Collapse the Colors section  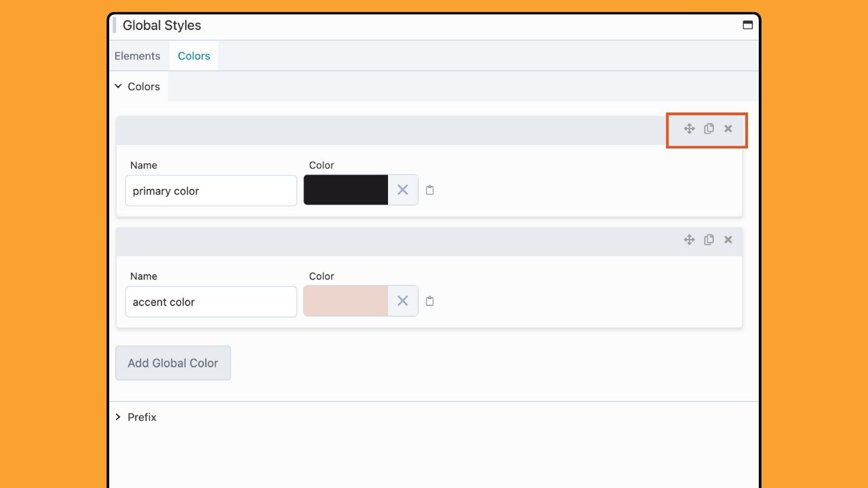(x=138, y=87)
